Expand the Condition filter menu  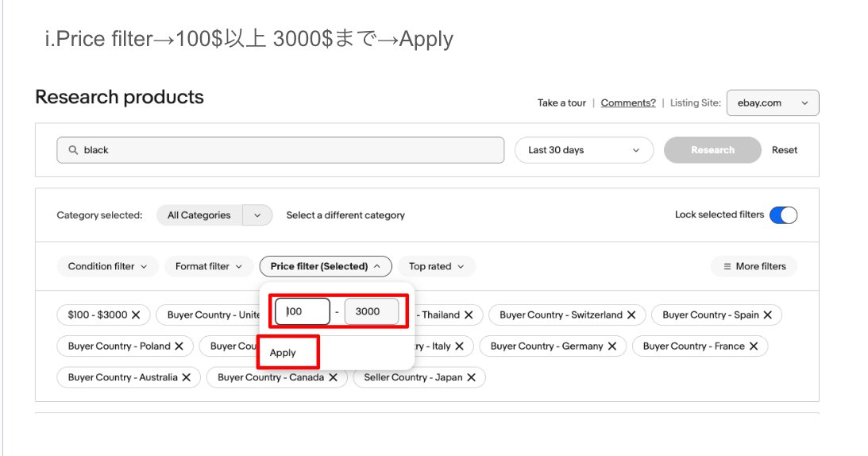[x=107, y=267]
